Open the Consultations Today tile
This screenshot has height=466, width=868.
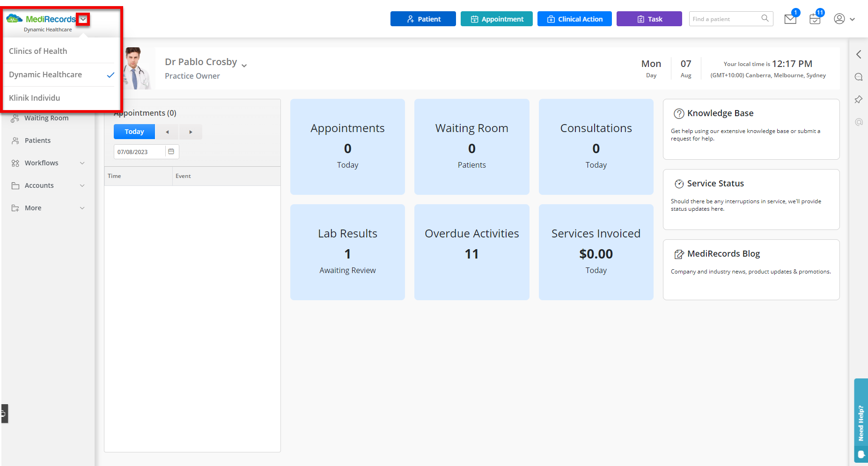coord(596,147)
